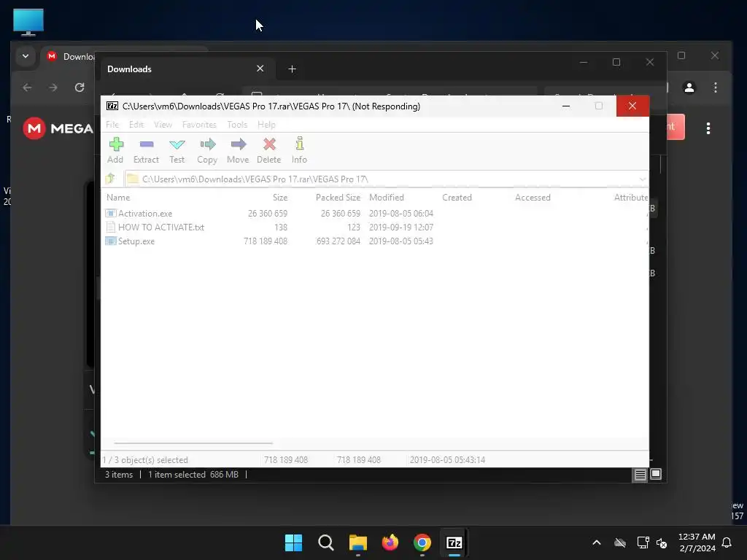This screenshot has height=560, width=747.
Task: Open the View menu
Action: coord(163,124)
